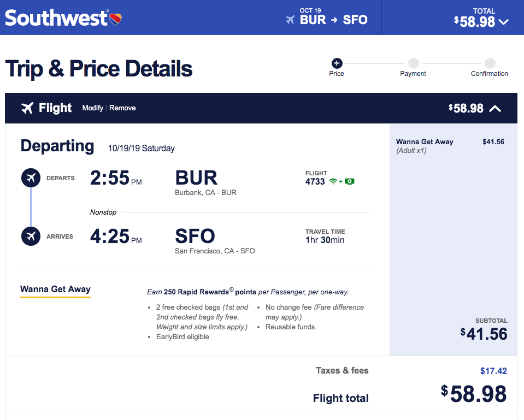Select the Confirmation step circle
The image size is (524, 420).
(x=490, y=63)
